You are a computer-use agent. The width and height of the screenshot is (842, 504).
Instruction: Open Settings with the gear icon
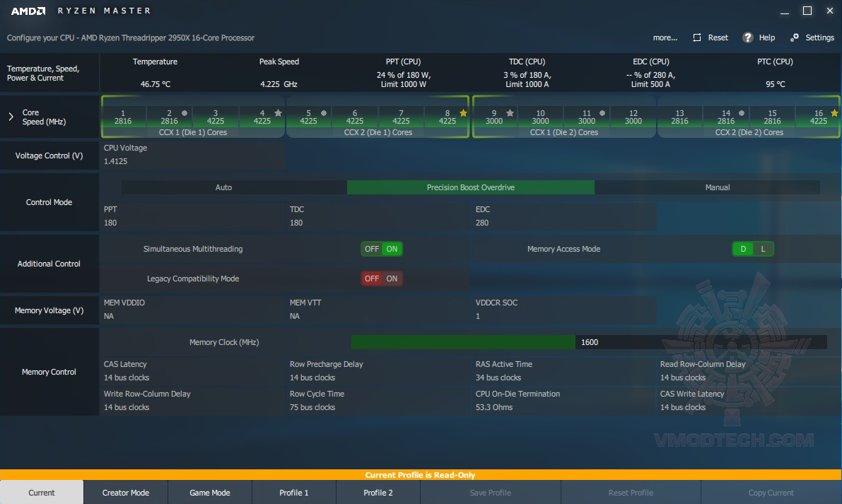[795, 37]
